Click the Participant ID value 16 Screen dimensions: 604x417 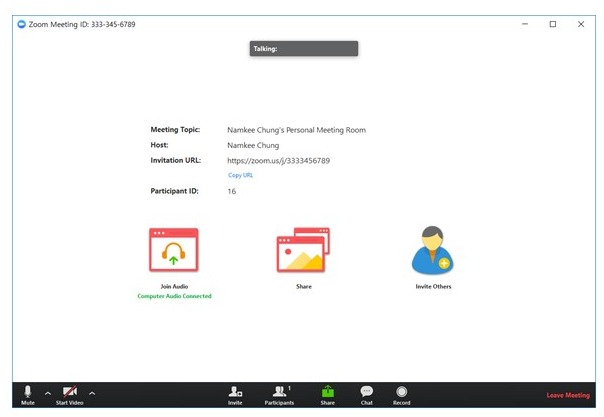coord(232,191)
